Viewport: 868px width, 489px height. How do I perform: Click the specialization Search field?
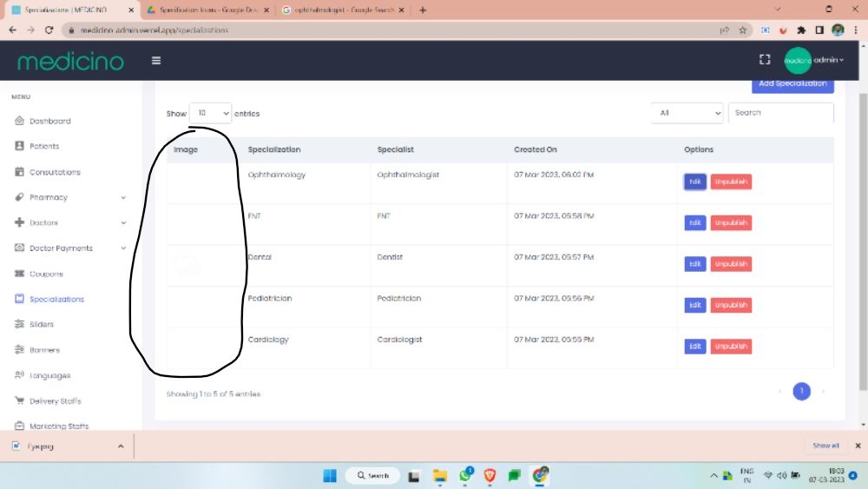pos(779,113)
